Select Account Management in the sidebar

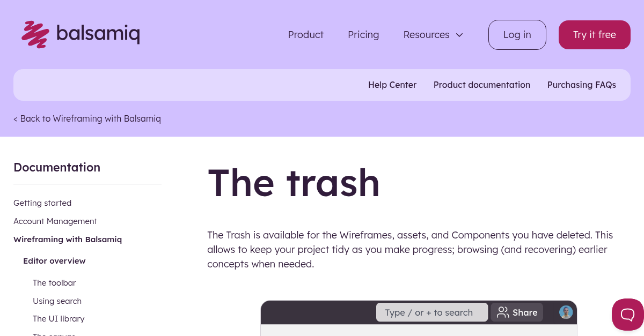coord(55,221)
